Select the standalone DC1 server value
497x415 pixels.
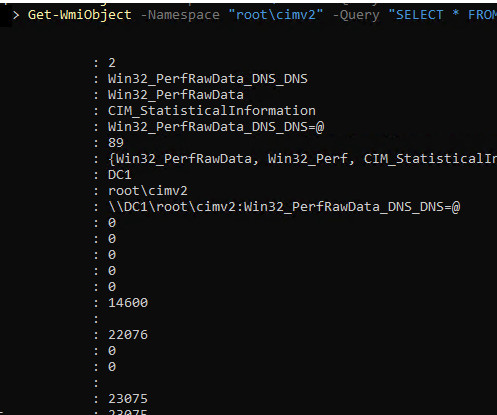point(120,175)
